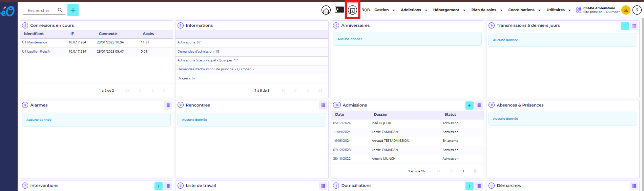Go to next page of Admissions

point(463,171)
